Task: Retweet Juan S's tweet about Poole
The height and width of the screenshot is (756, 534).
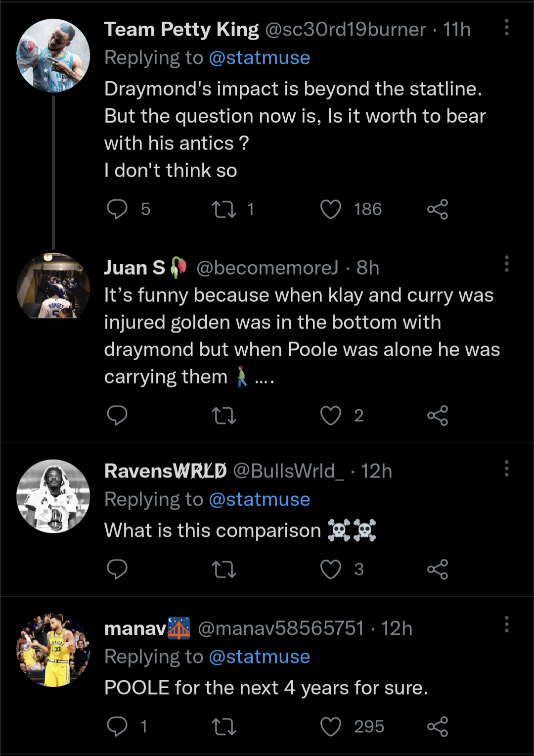Action: tap(224, 416)
